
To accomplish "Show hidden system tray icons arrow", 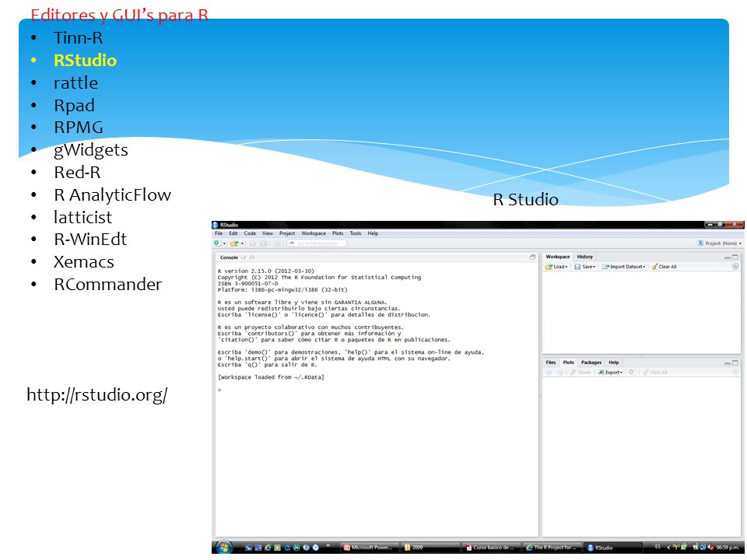I will point(668,547).
